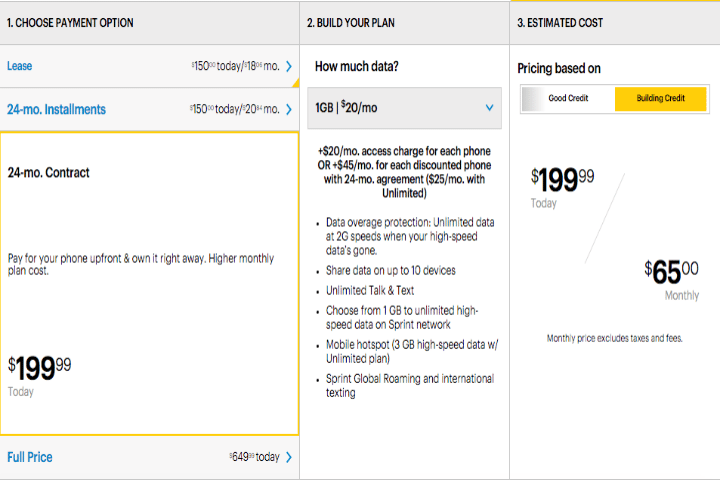Go to the Choose Payment Option step header

tap(70, 22)
